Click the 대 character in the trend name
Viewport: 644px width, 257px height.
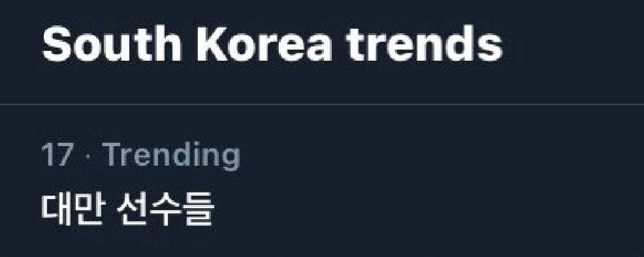(57, 208)
